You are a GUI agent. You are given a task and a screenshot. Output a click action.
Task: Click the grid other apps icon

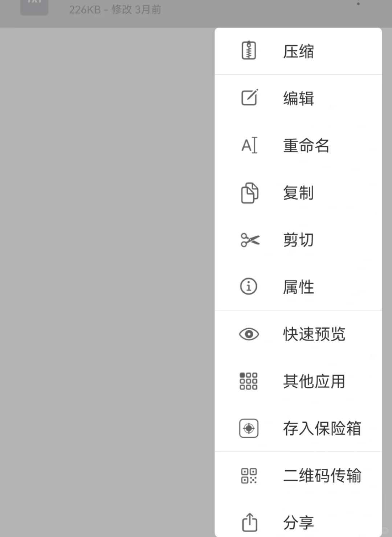coord(249,381)
